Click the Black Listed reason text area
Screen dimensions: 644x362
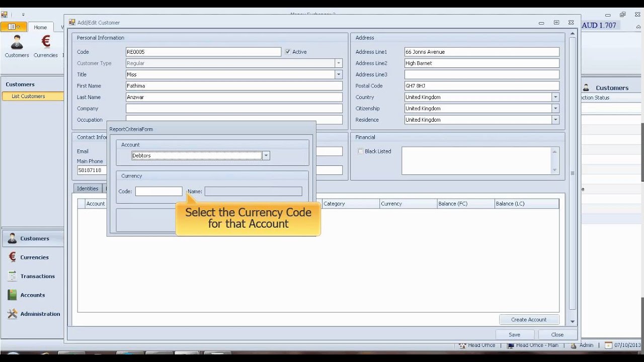click(476, 161)
